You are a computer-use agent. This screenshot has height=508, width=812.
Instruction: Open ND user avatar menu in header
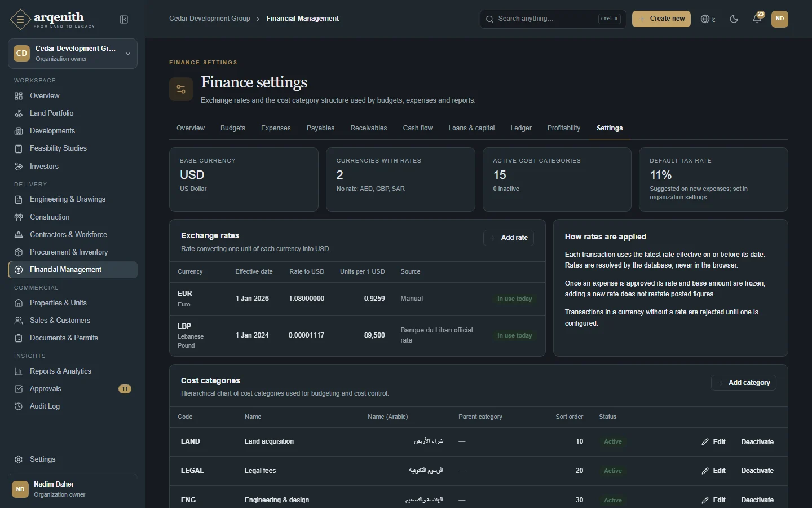(x=780, y=19)
